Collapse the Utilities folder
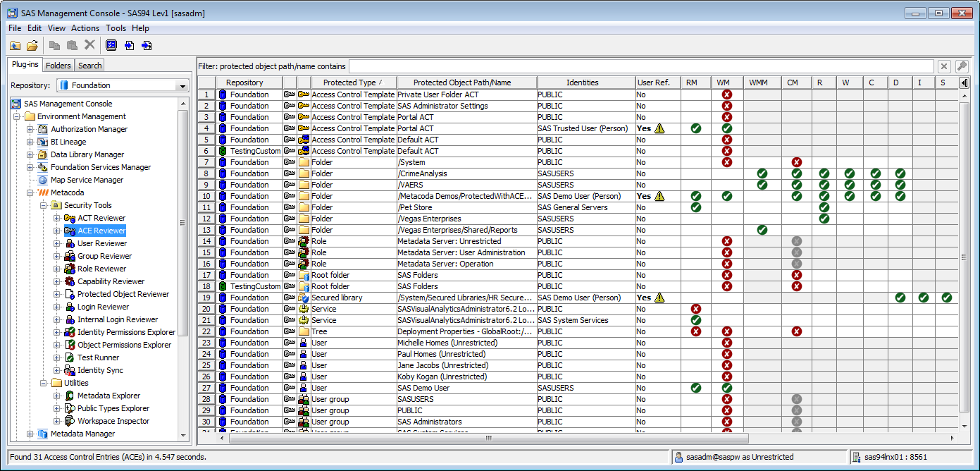980x471 pixels. (43, 383)
